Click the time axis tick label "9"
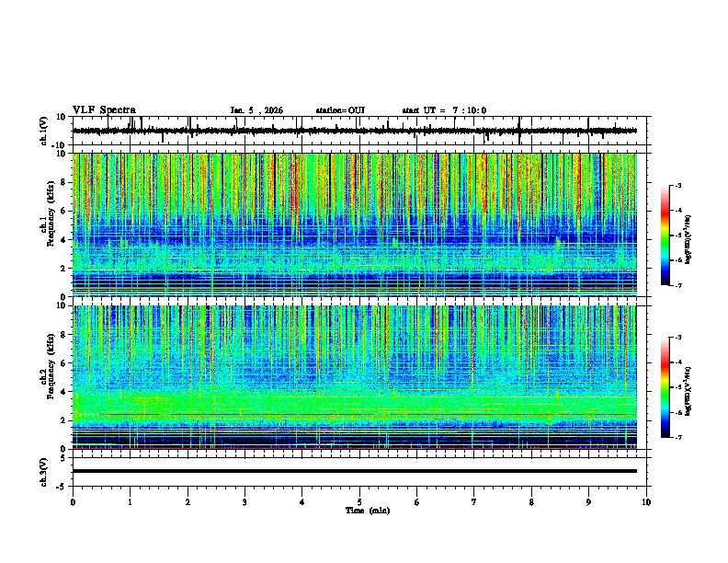This screenshot has width=728, height=563. point(588,502)
